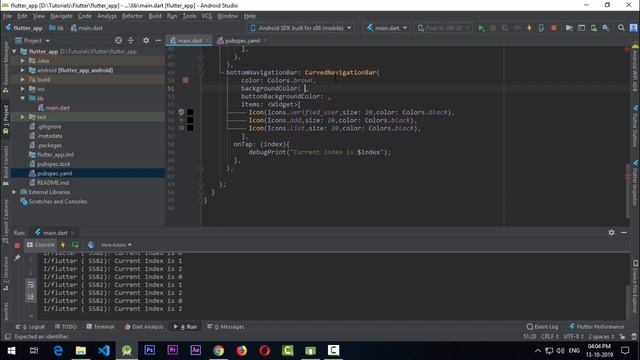Image resolution: width=640 pixels, height=360 pixels.
Task: Open Visual Studio Code from the taskbar
Action: coord(104,351)
